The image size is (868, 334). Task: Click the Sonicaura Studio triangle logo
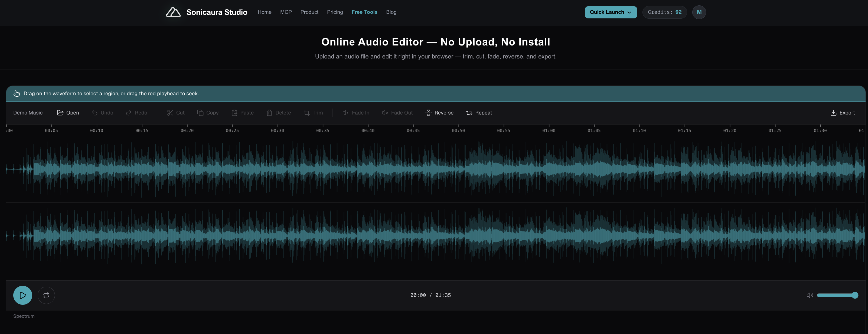coord(173,12)
